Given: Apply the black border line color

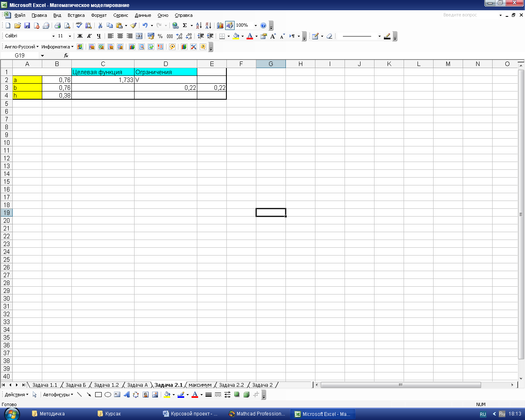Looking at the screenshot, I should point(387,36).
